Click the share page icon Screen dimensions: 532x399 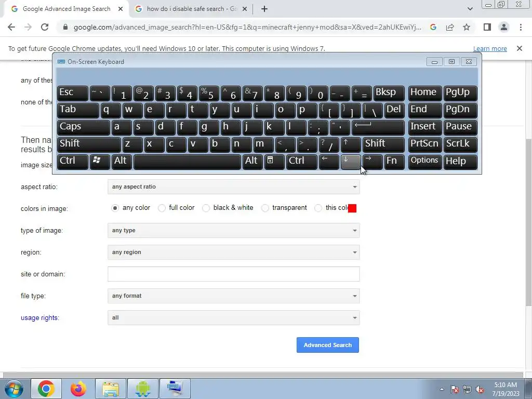pyautogui.click(x=450, y=27)
